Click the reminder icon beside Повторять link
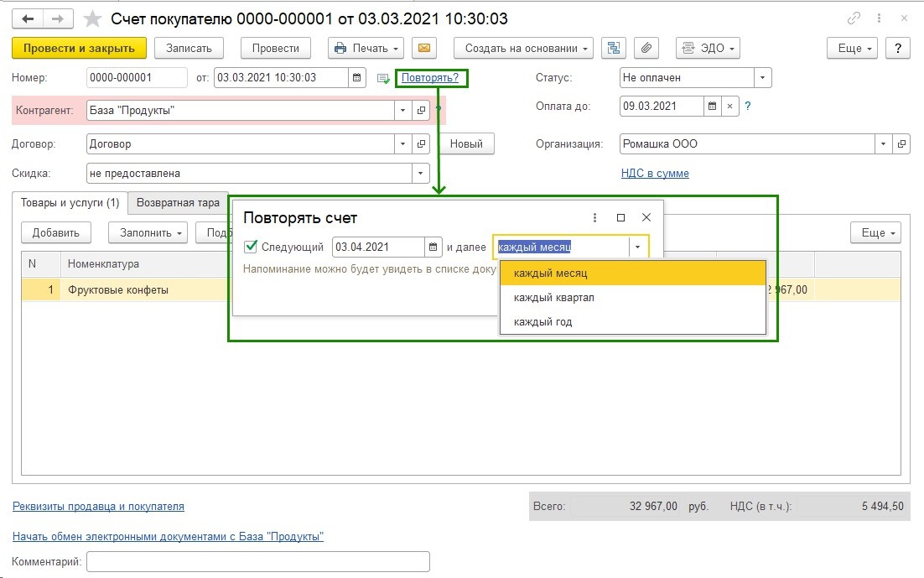Viewport: 924px width, 578px height. click(383, 78)
